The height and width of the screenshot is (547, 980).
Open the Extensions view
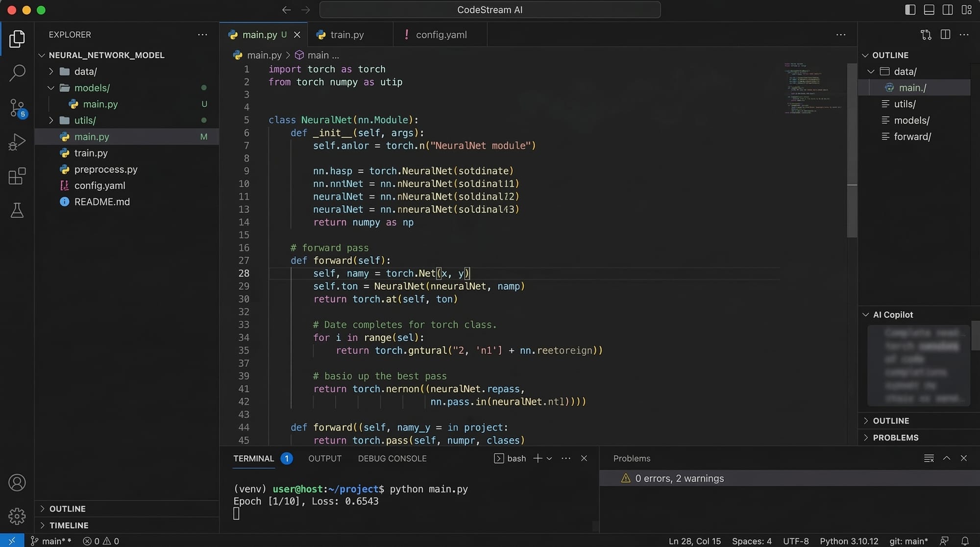(17, 176)
